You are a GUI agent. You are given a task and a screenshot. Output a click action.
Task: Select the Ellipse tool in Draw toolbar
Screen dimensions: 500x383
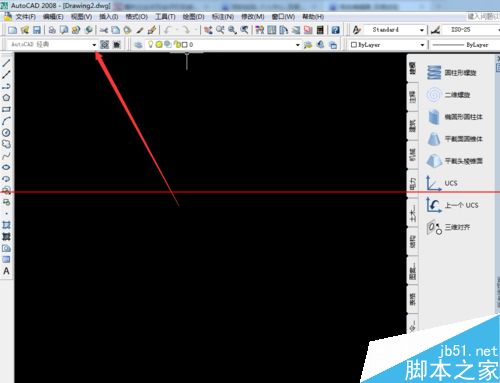point(6,167)
